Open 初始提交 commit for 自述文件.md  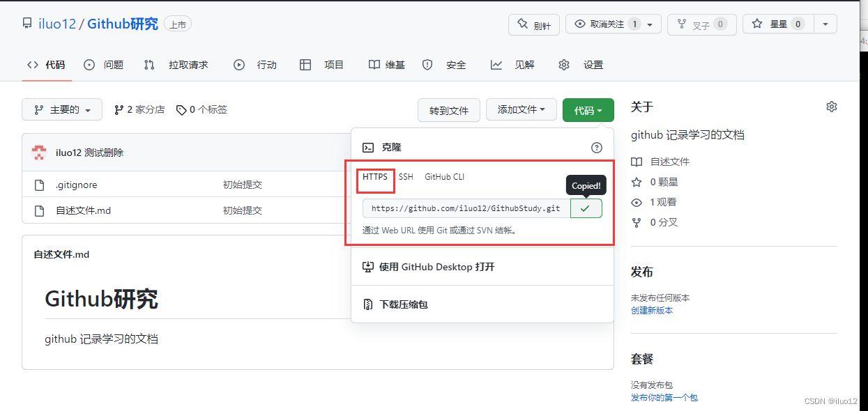click(x=243, y=210)
